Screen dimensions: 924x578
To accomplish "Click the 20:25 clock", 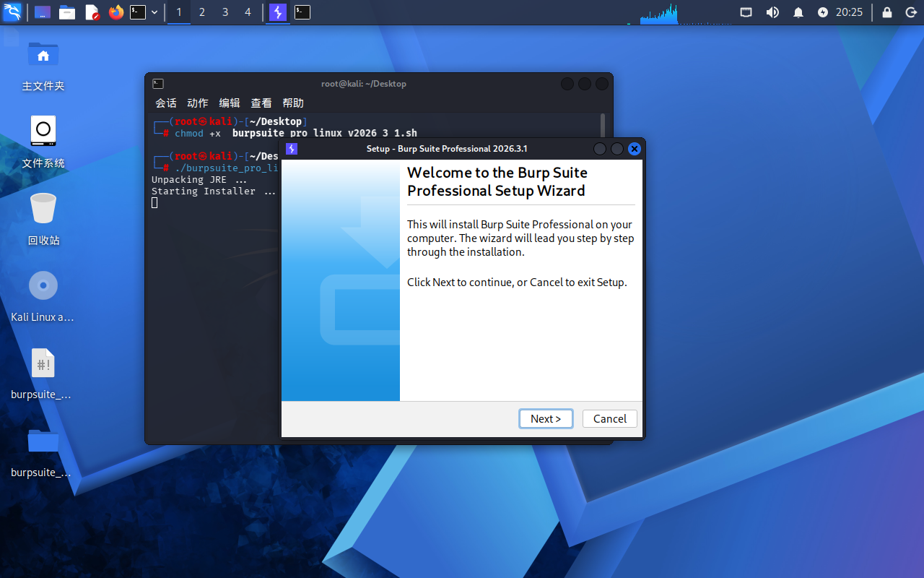I will [850, 12].
